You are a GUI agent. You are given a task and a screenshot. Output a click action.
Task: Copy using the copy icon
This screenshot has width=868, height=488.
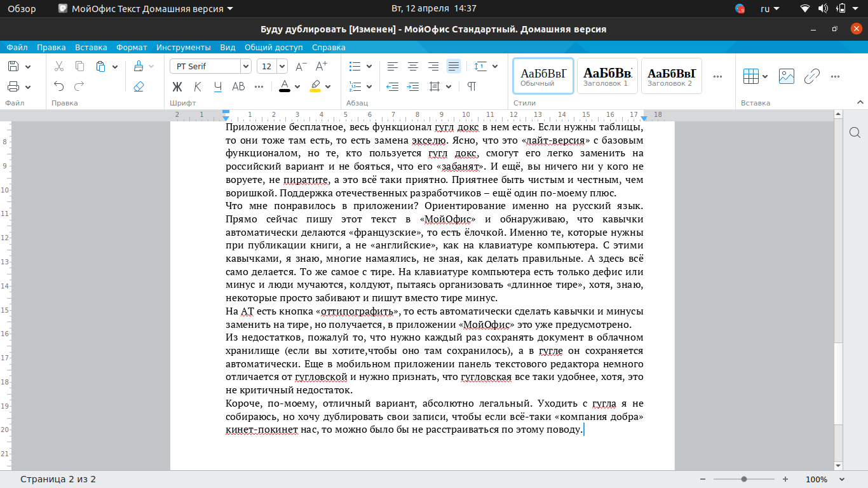click(x=79, y=66)
